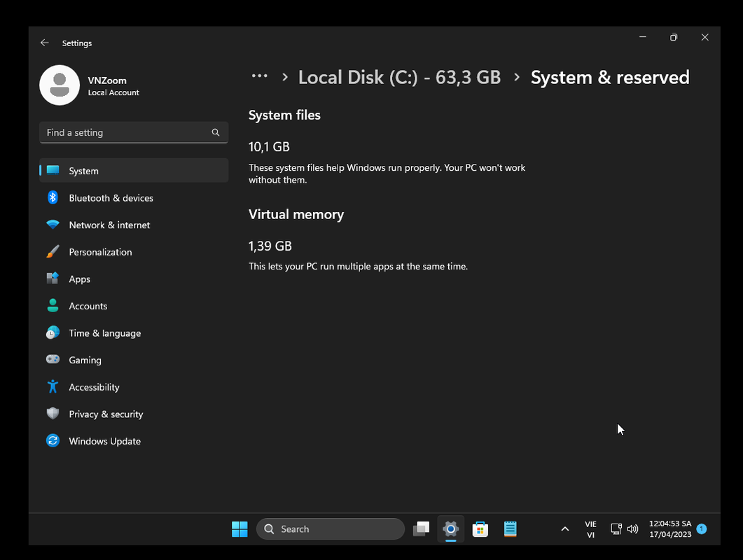Open Personalization settings page
This screenshot has height=560, width=743.
[134, 252]
